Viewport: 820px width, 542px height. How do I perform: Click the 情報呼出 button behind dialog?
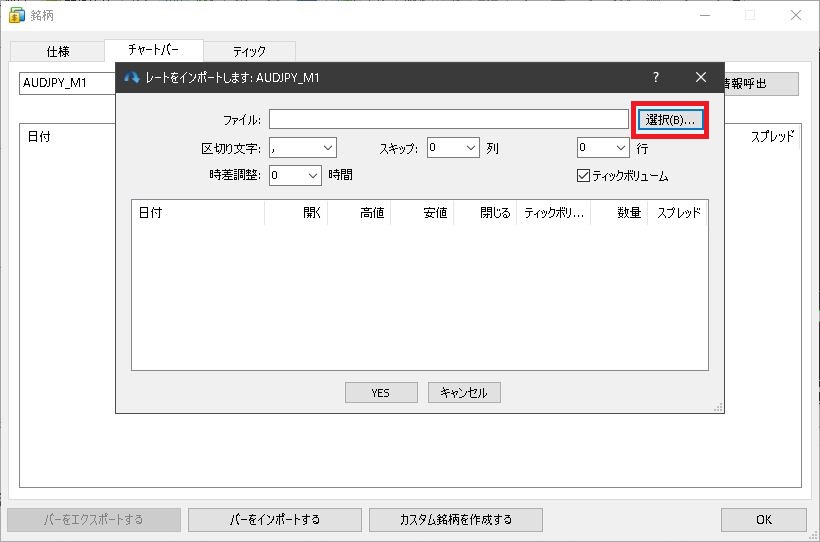[761, 84]
